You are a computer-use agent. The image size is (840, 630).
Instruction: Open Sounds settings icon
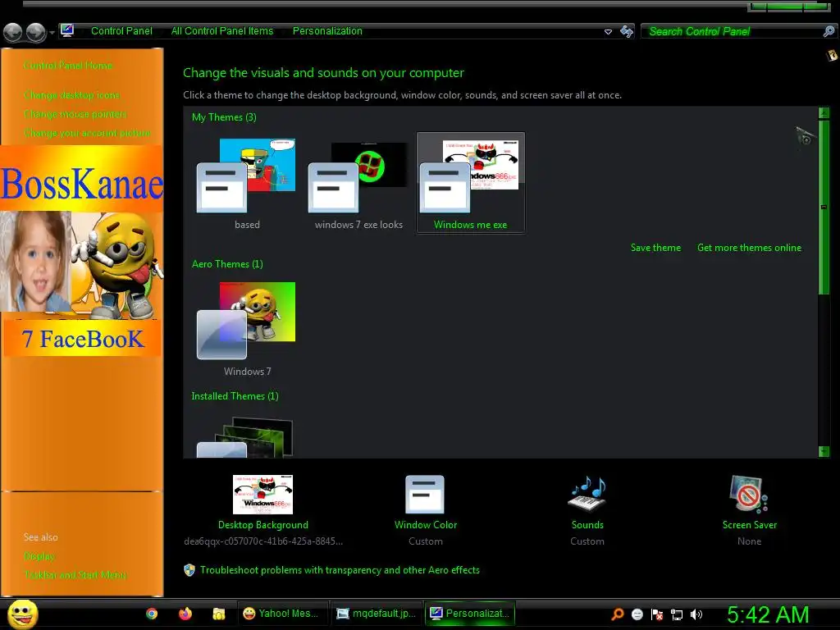(x=587, y=493)
